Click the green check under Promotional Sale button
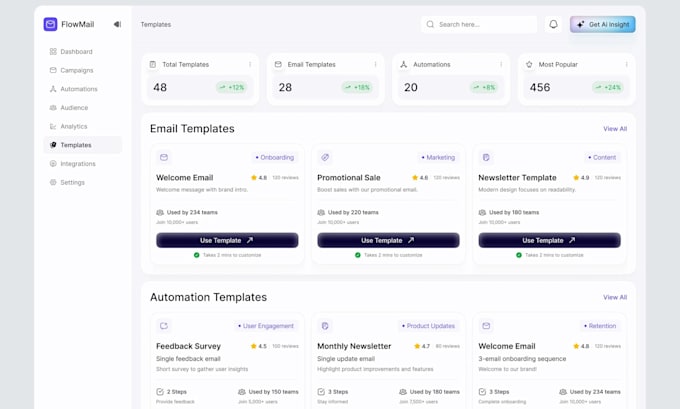 coord(358,255)
